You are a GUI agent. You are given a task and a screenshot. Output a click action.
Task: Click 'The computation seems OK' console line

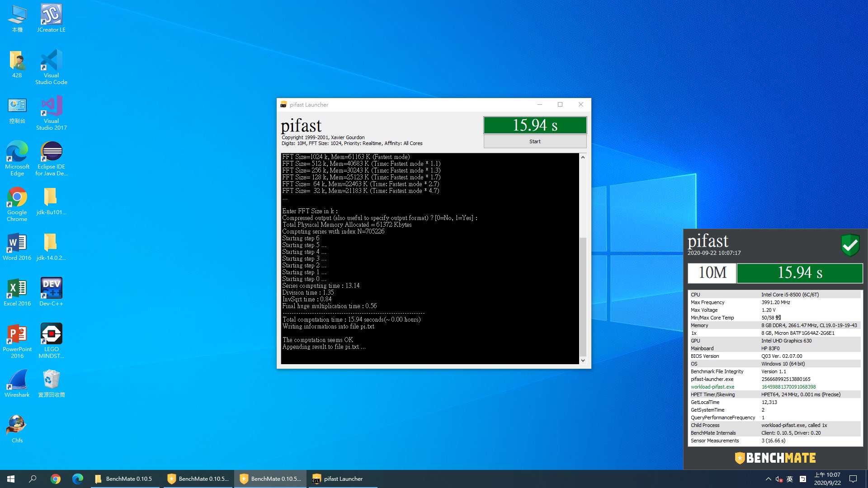(x=318, y=340)
